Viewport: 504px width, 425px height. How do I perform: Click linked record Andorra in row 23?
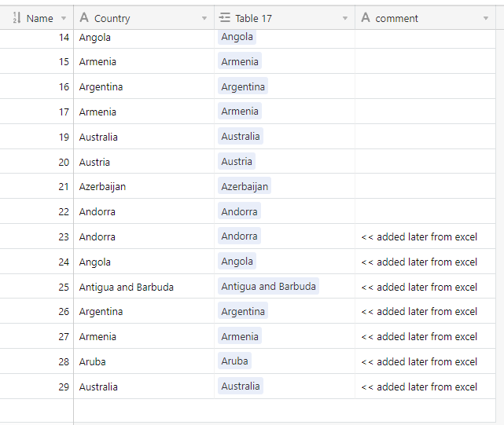[x=239, y=236]
